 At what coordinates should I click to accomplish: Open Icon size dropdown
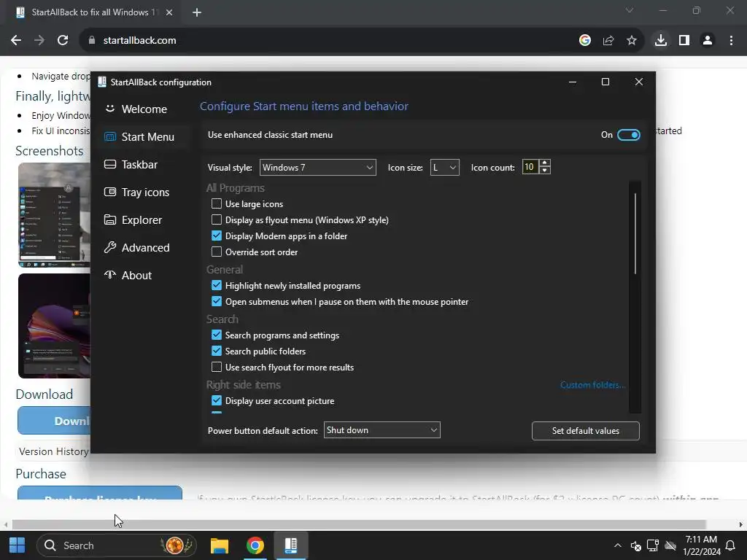(x=444, y=167)
